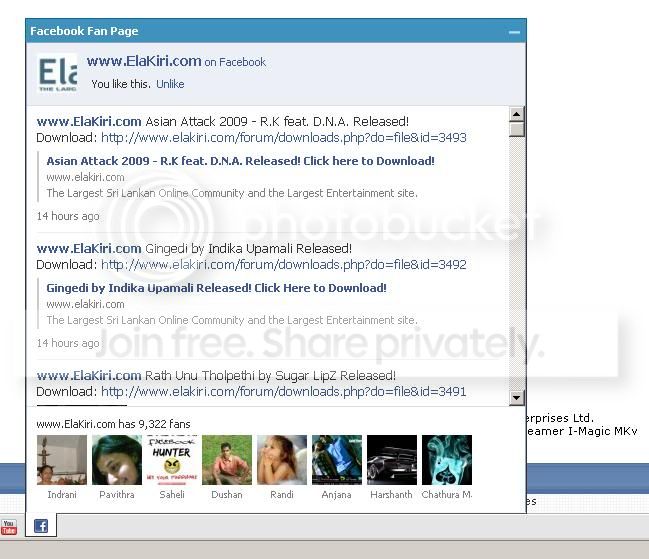The image size is (649, 559).
Task: Open download link ending id=3493
Action: tap(284, 137)
